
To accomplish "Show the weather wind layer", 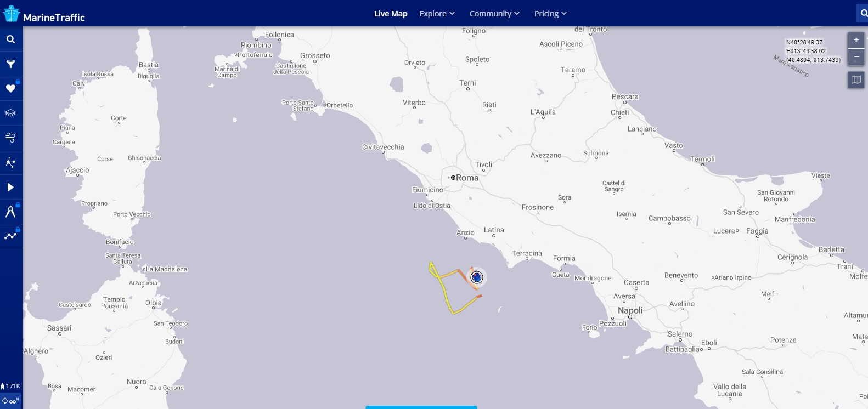I will click(x=10, y=138).
